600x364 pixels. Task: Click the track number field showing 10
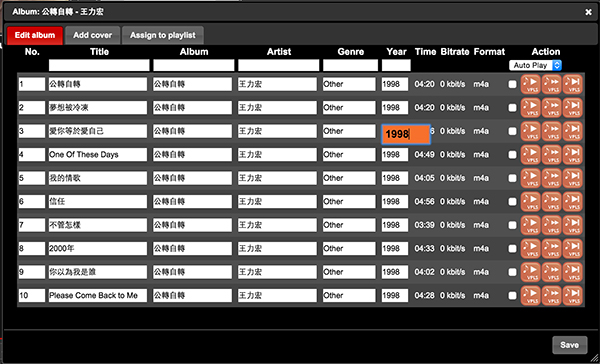(32, 295)
